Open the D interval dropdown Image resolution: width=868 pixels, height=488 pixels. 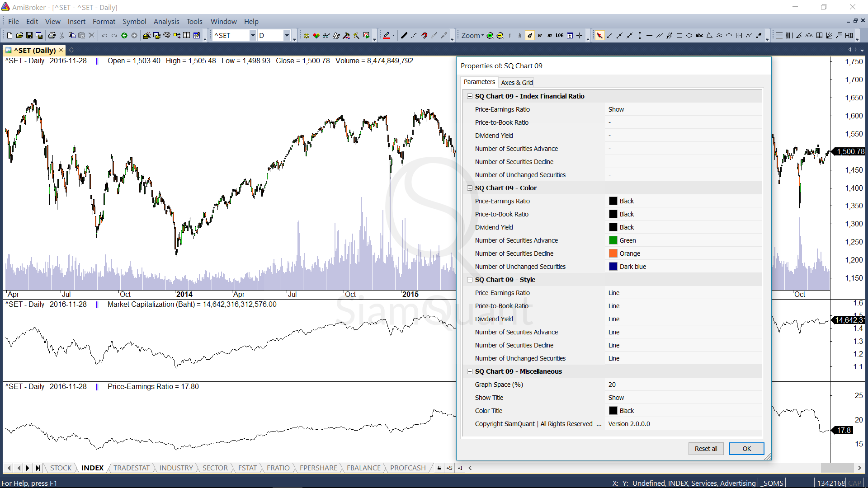click(x=287, y=35)
